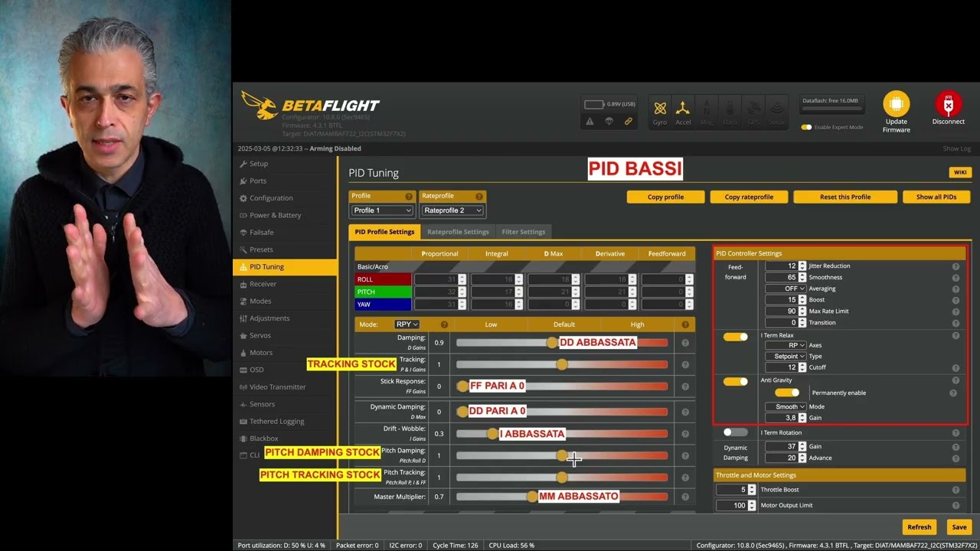Click the Disconnect USB icon
This screenshot has width=980, height=551.
point(949,104)
